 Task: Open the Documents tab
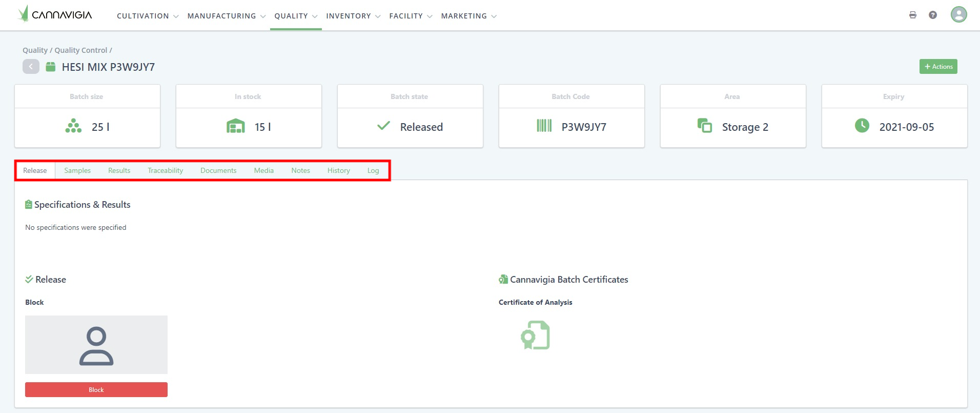coord(218,170)
